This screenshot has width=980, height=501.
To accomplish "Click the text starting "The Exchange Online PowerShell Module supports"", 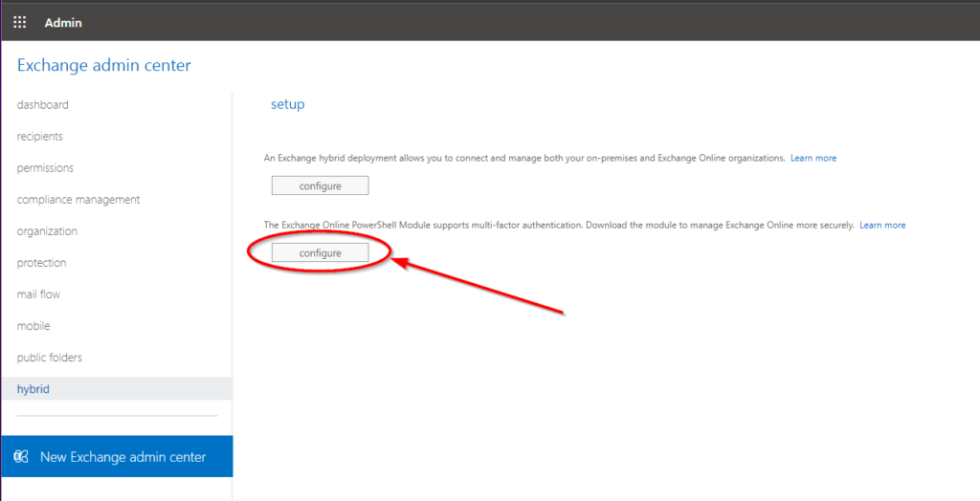I will point(559,225).
